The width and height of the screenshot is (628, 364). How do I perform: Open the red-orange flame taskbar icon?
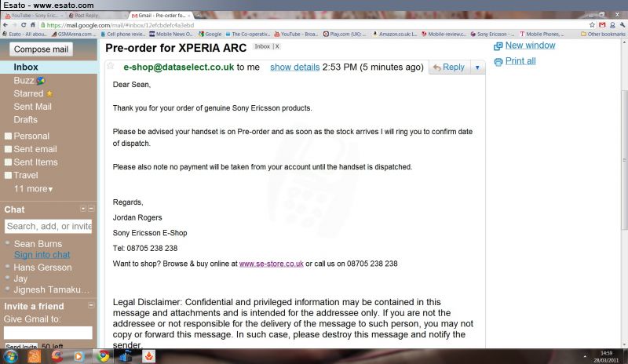[149, 356]
